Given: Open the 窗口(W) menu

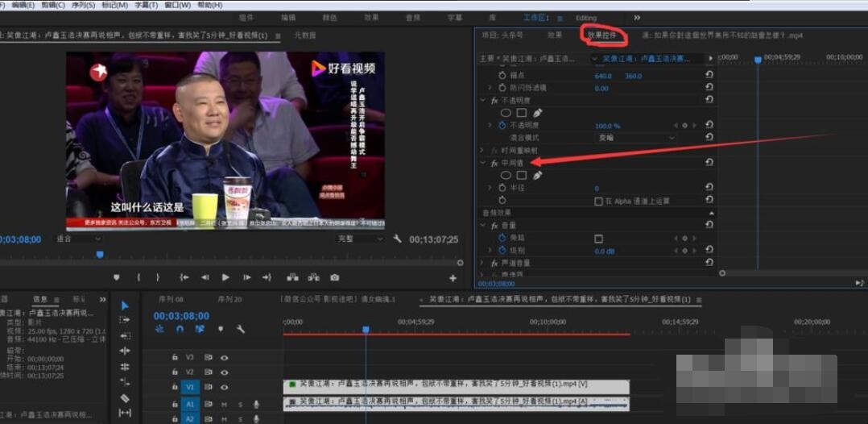Looking at the screenshot, I should pos(178,5).
